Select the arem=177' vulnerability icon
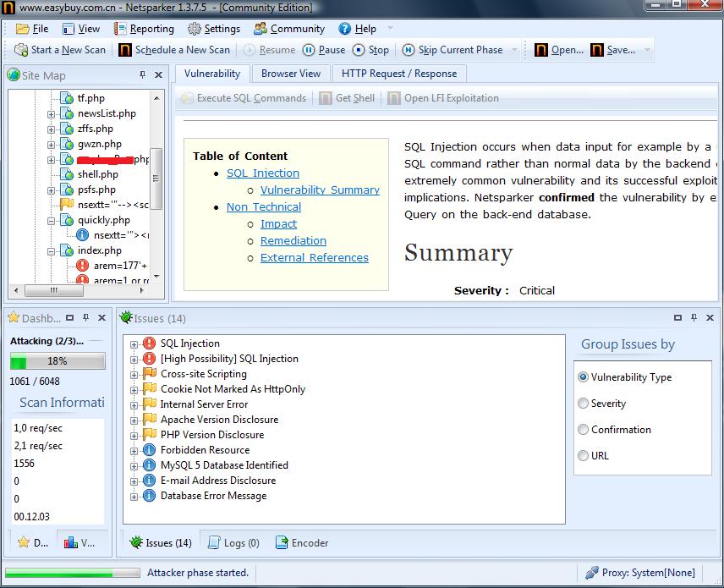The image size is (724, 588). [82, 266]
